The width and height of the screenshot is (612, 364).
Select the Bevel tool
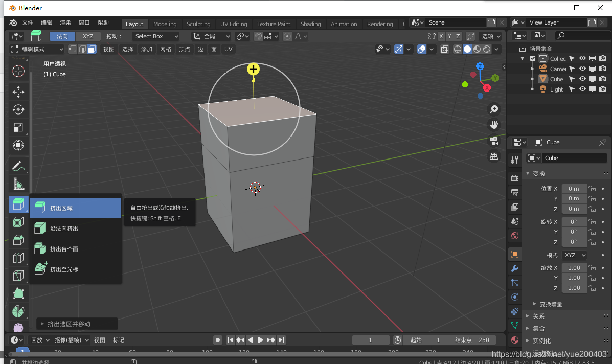(18, 240)
